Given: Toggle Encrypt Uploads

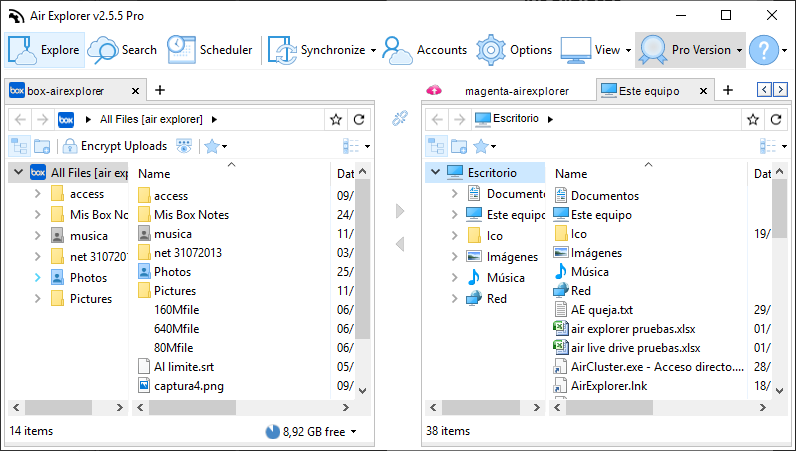Looking at the screenshot, I should point(115,146).
